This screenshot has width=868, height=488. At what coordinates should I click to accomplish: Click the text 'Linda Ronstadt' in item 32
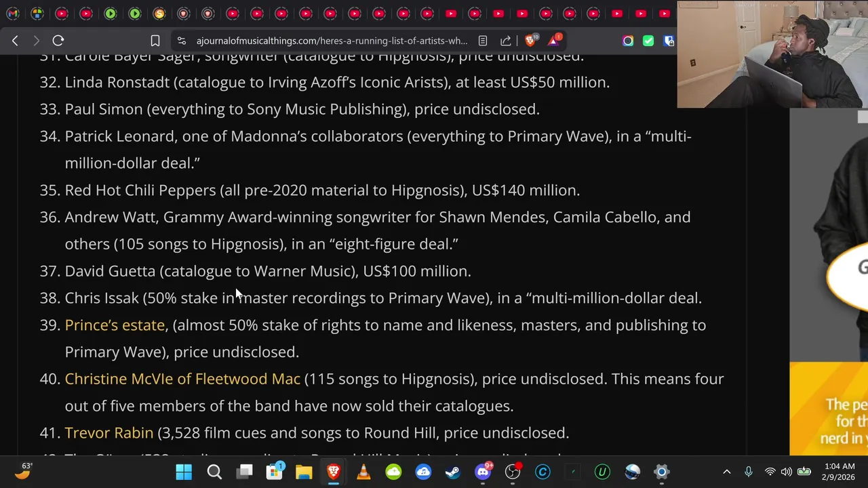(117, 82)
